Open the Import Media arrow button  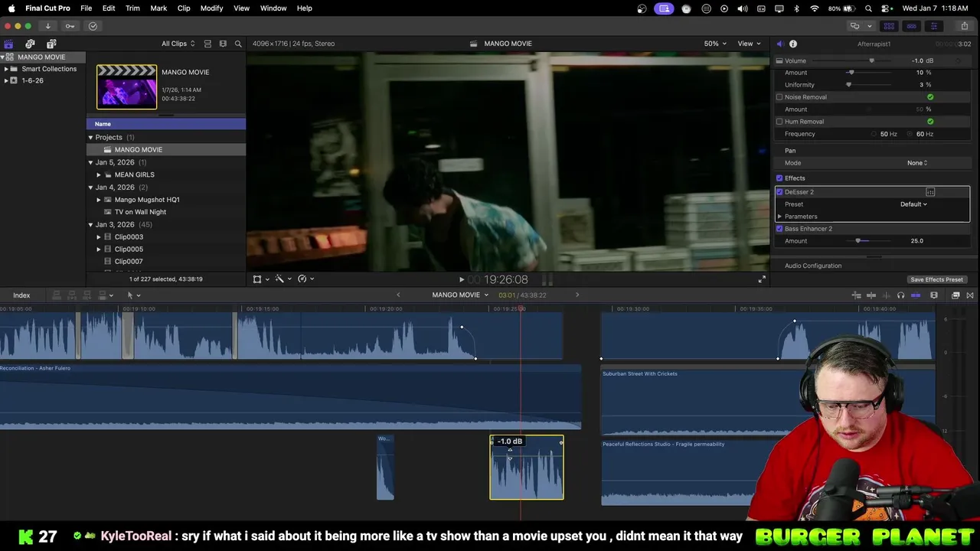[47, 26]
